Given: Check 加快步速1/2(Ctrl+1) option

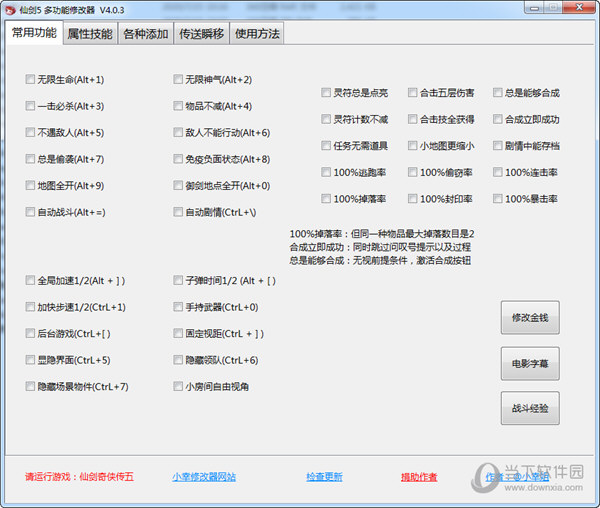Looking at the screenshot, I should pos(30,307).
